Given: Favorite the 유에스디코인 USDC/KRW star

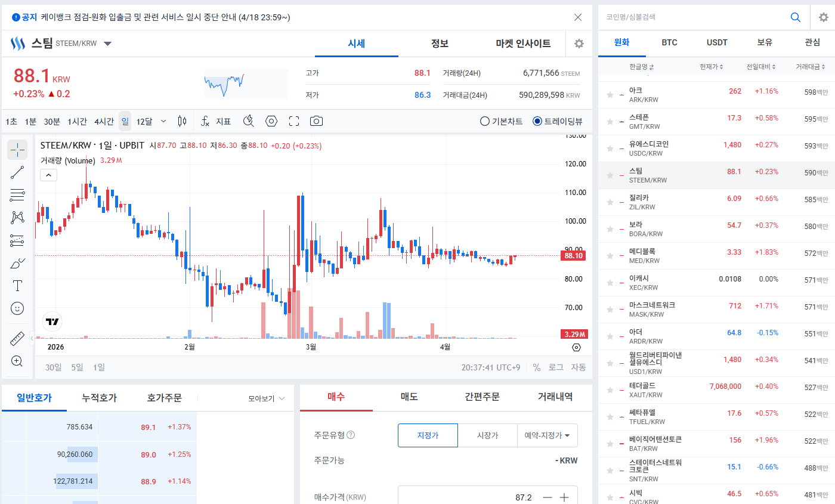Looking at the screenshot, I should tap(610, 149).
